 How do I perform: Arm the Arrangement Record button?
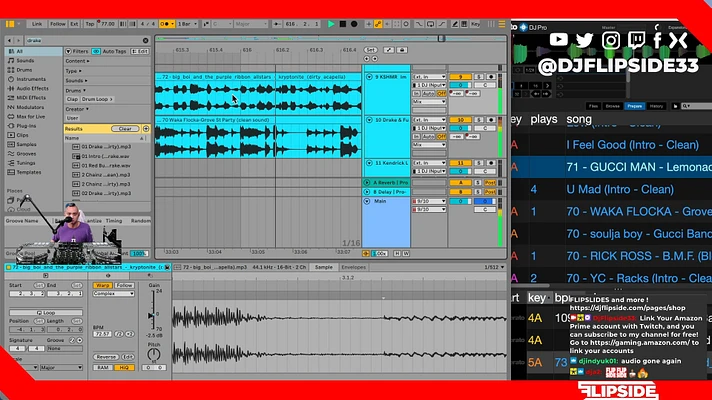tap(354, 24)
